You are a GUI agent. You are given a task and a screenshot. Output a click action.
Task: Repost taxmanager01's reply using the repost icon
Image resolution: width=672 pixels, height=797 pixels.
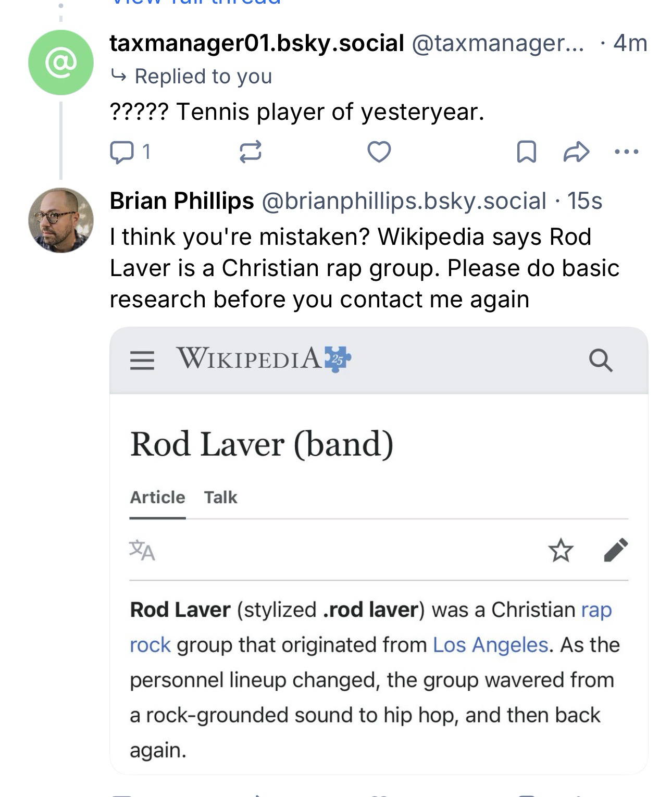(250, 152)
